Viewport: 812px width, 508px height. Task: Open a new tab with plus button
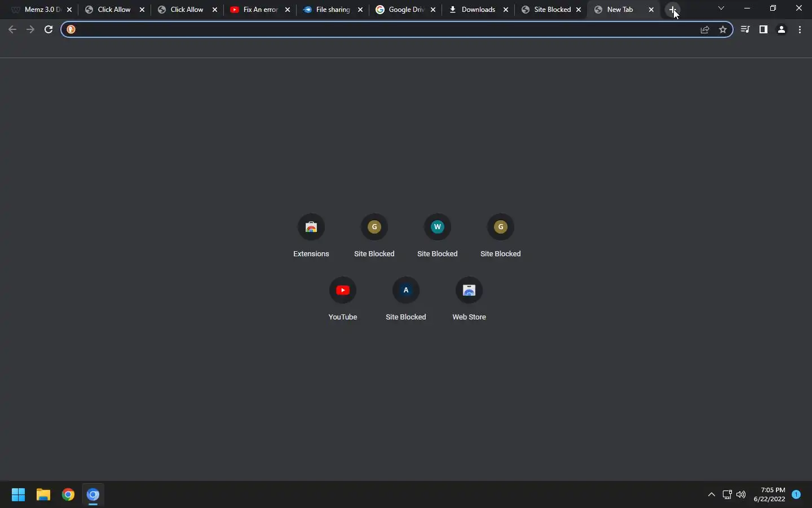point(673,10)
